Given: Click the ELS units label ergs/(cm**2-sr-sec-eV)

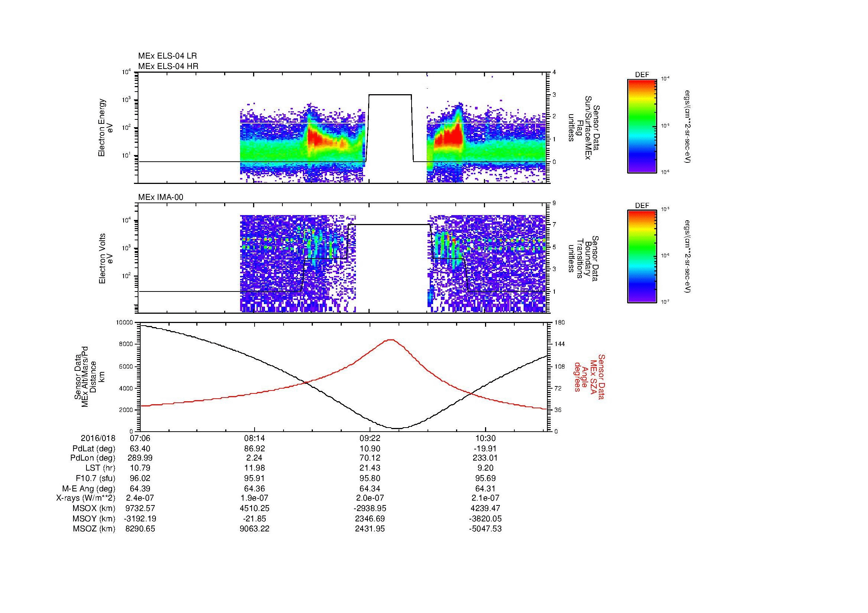Looking at the screenshot, I should pos(688,126).
